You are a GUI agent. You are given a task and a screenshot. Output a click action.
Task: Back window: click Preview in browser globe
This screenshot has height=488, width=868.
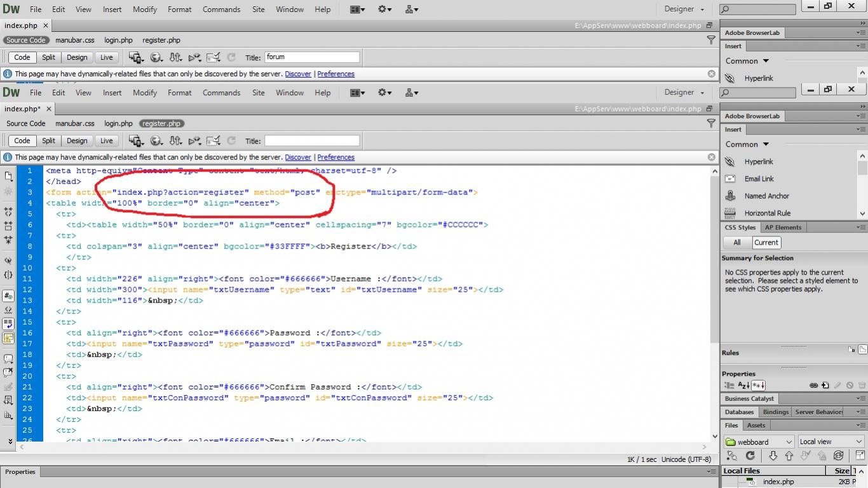[156, 57]
